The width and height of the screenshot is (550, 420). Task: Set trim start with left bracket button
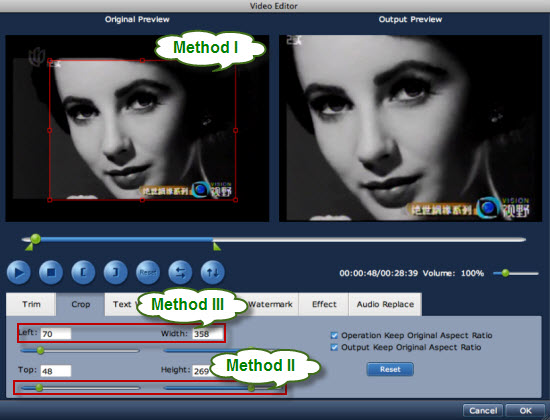tap(83, 272)
